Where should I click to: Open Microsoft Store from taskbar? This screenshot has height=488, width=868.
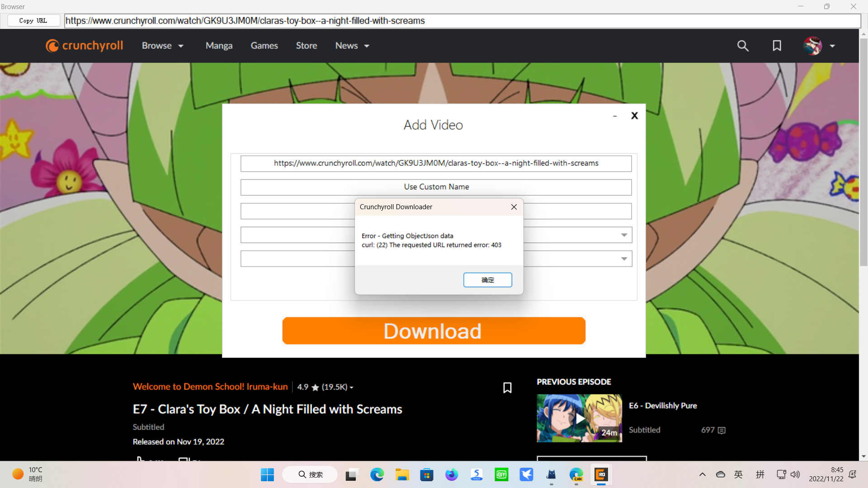click(427, 474)
